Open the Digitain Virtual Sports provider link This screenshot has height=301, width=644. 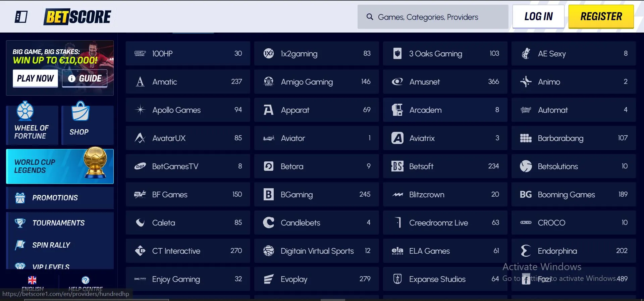(x=316, y=251)
